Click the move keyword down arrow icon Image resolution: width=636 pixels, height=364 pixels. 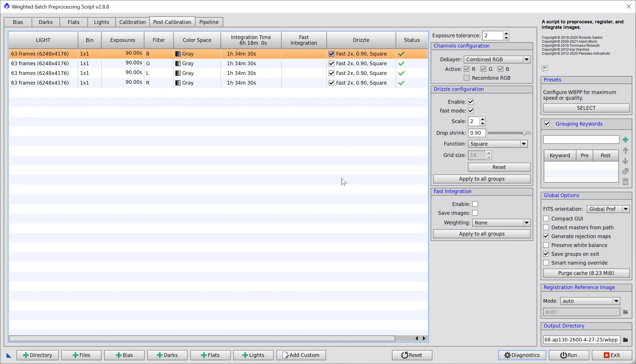pos(625,161)
